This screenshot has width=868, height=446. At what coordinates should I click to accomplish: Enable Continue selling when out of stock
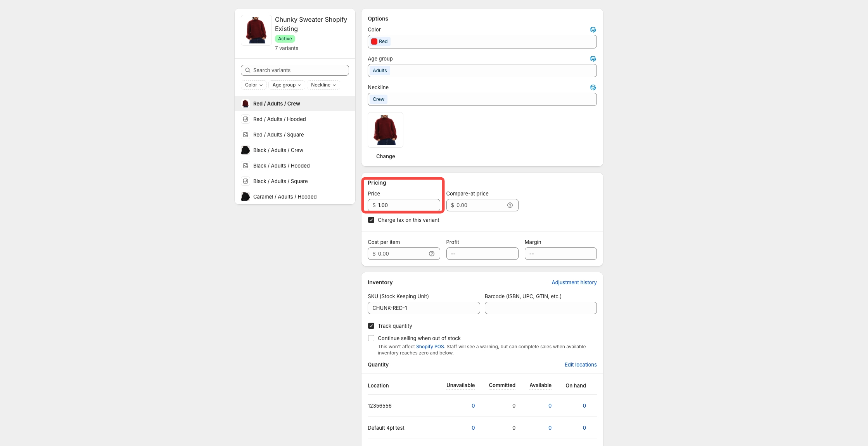[371, 338]
